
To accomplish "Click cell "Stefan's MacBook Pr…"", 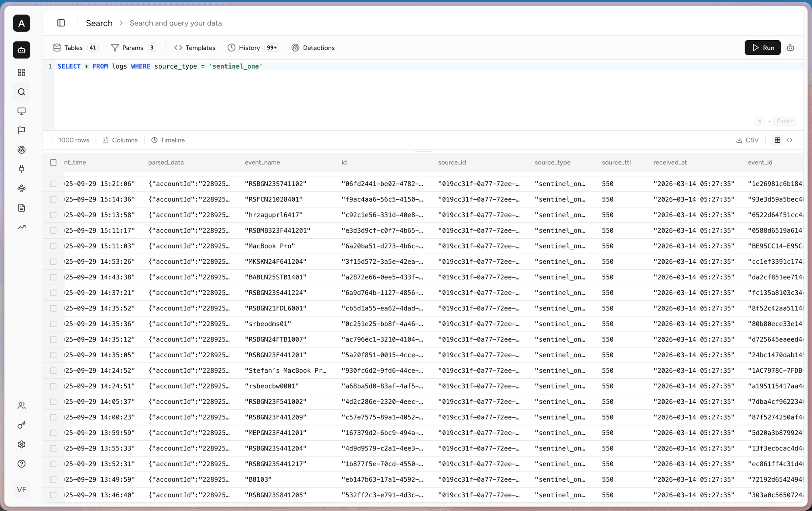I will (x=285, y=371).
